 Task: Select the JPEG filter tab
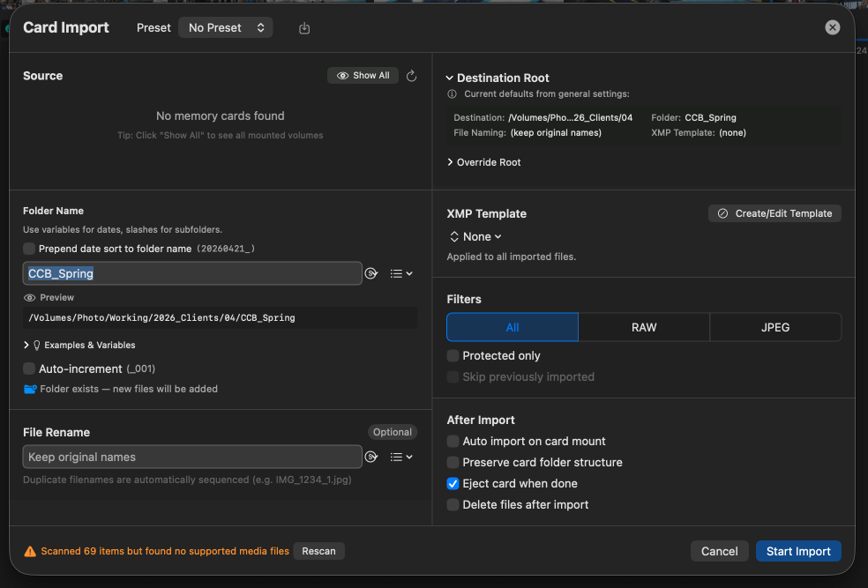click(x=775, y=327)
